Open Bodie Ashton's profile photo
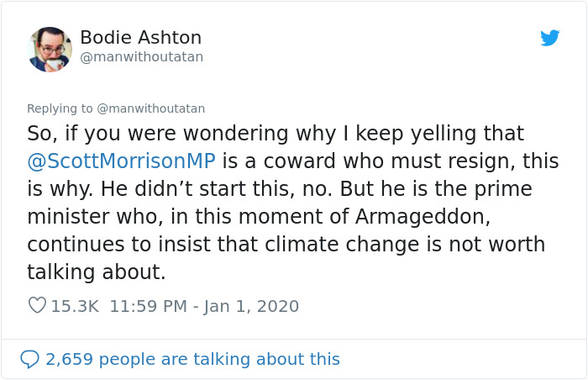 click(x=50, y=49)
